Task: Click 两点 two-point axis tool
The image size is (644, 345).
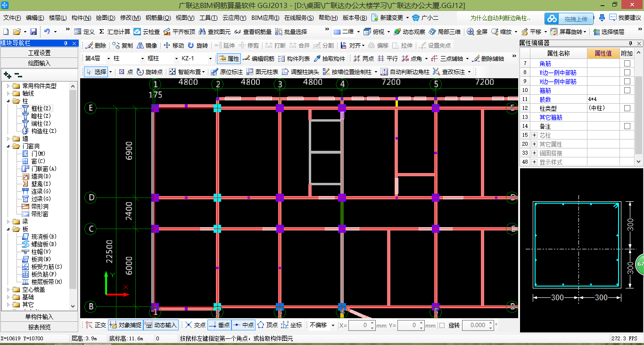Action: point(363,59)
